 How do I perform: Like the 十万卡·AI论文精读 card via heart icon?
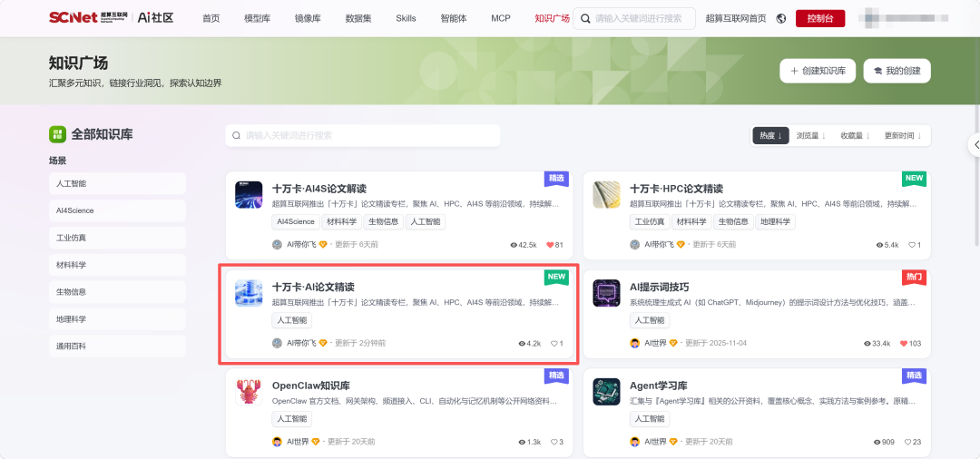pyautogui.click(x=554, y=344)
